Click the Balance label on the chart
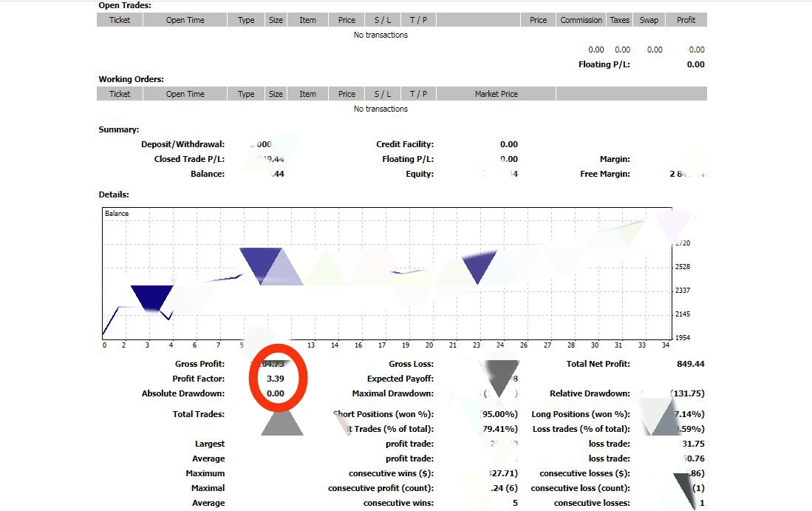 tap(117, 214)
